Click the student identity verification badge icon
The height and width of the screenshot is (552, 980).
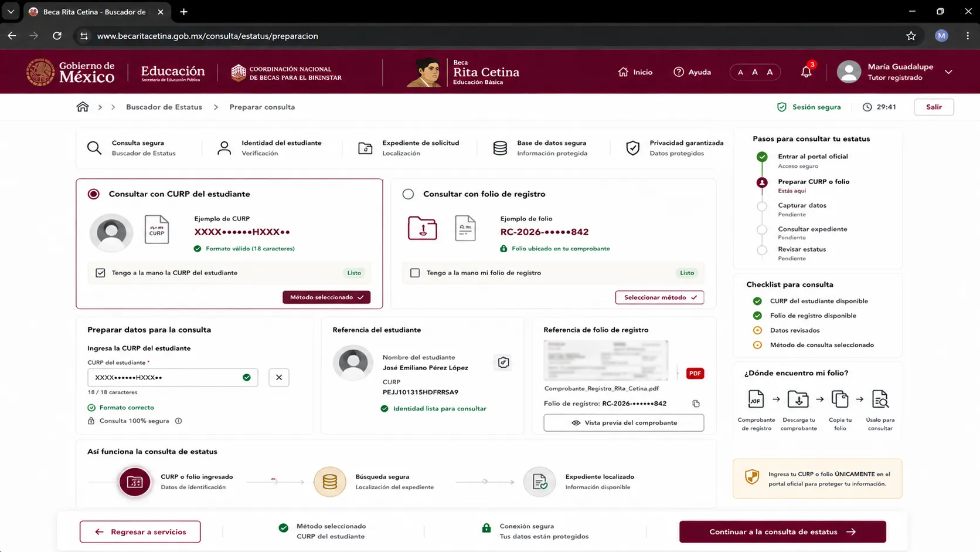point(503,363)
